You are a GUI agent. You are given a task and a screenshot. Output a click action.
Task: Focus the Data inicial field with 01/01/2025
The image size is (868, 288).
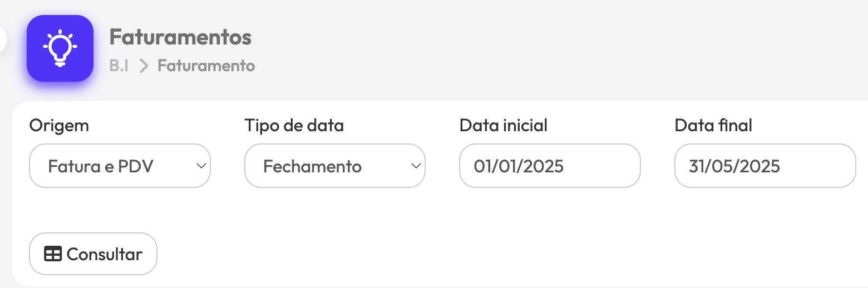550,166
